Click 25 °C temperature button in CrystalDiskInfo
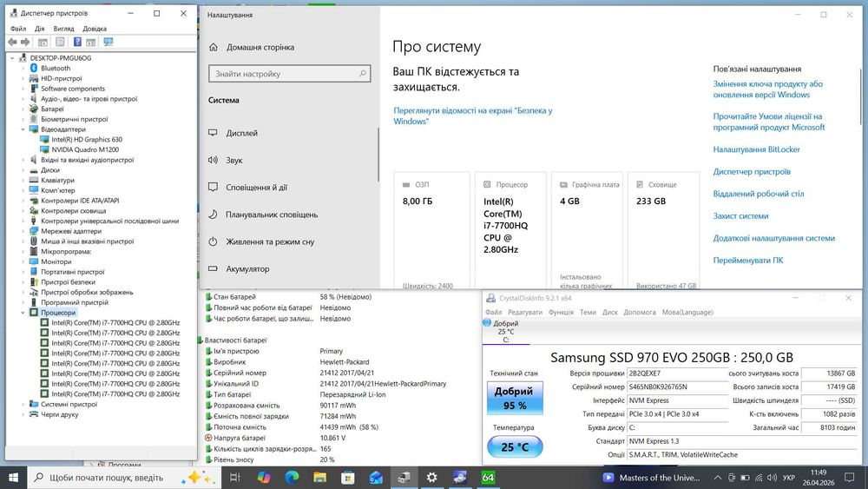The image size is (868, 489). pyautogui.click(x=515, y=447)
